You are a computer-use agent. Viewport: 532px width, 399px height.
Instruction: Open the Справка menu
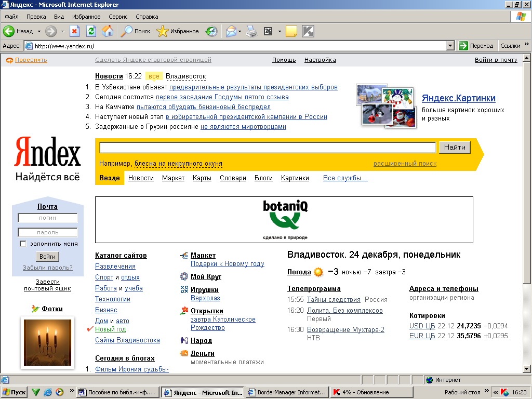tap(147, 17)
